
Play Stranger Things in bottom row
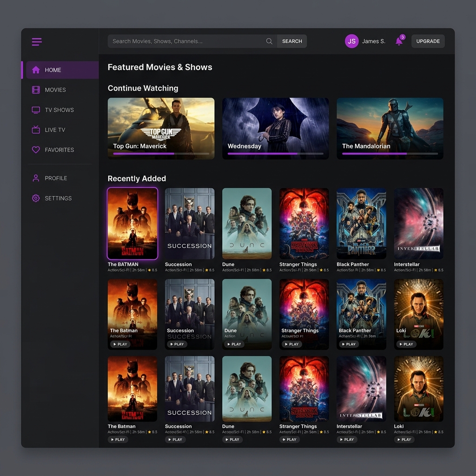pyautogui.click(x=290, y=440)
